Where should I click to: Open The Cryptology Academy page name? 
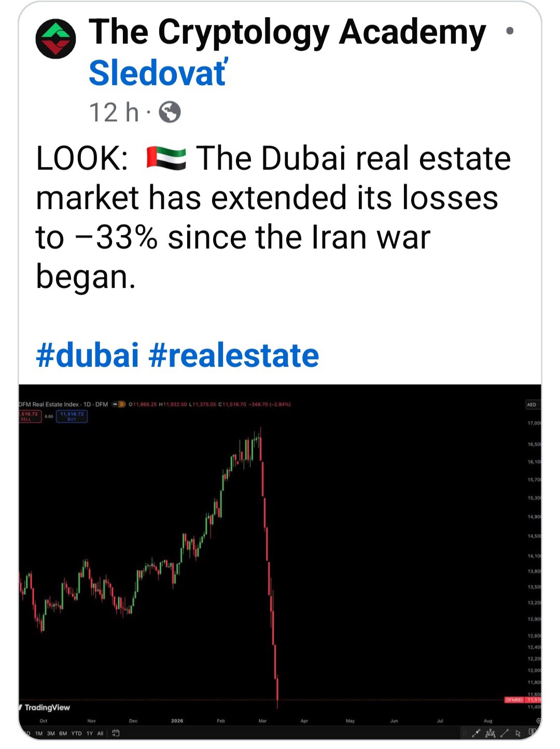287,32
